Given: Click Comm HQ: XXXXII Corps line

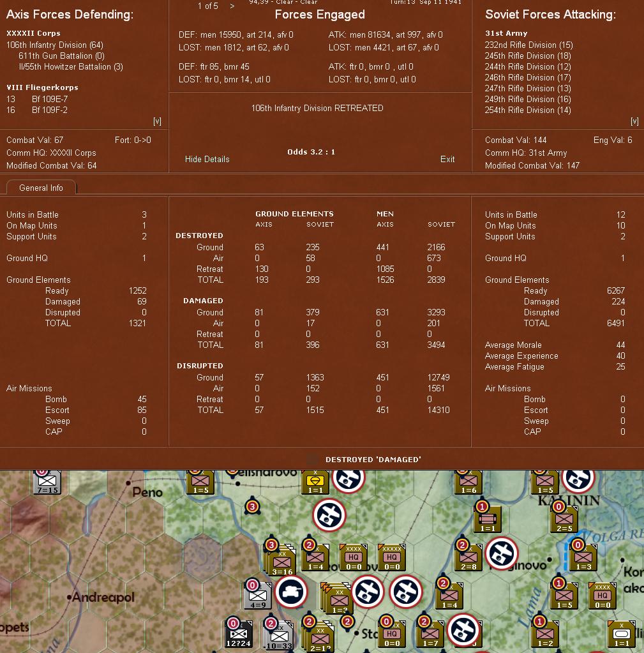Looking at the screenshot, I should click(x=51, y=153).
